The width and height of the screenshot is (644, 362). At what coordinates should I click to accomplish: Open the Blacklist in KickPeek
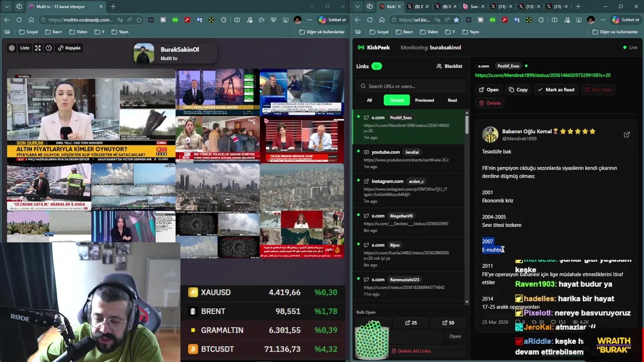449,66
